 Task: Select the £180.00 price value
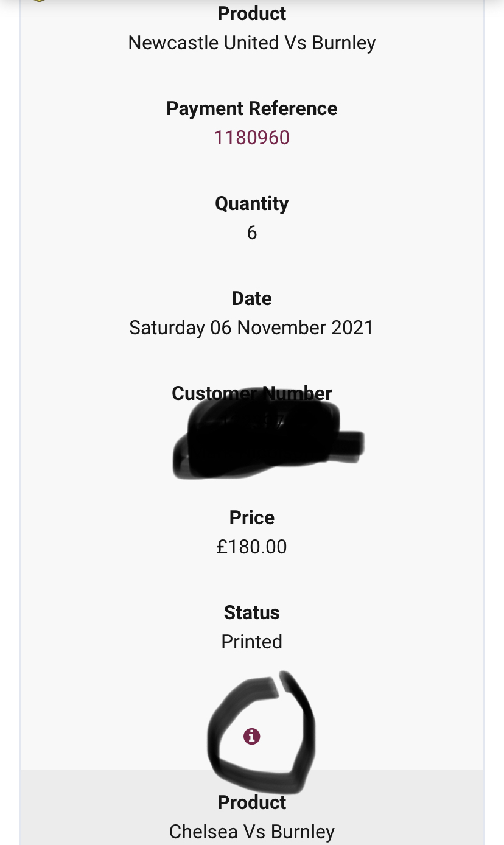[251, 547]
